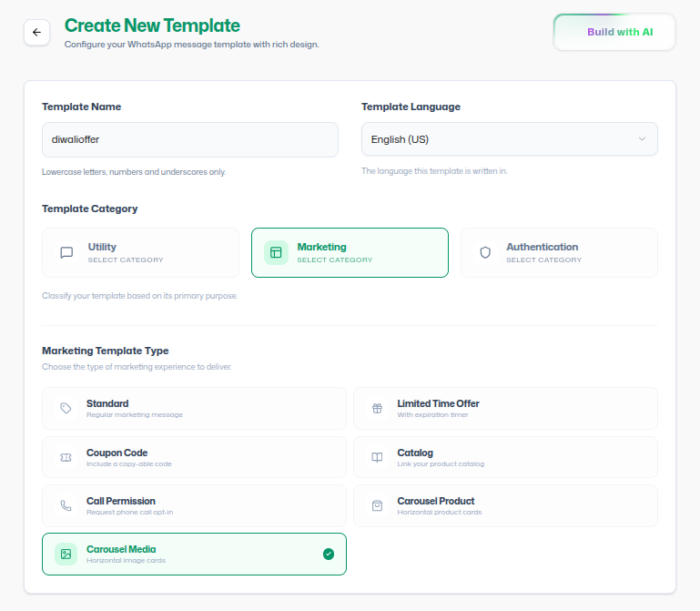The image size is (700, 611).
Task: Click the Authentication shield icon
Action: tap(485, 253)
